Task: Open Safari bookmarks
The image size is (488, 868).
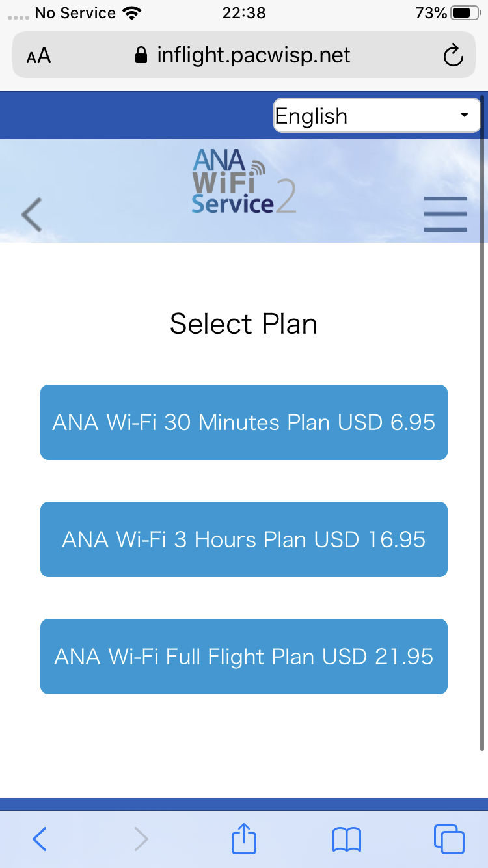Action: coord(346,839)
